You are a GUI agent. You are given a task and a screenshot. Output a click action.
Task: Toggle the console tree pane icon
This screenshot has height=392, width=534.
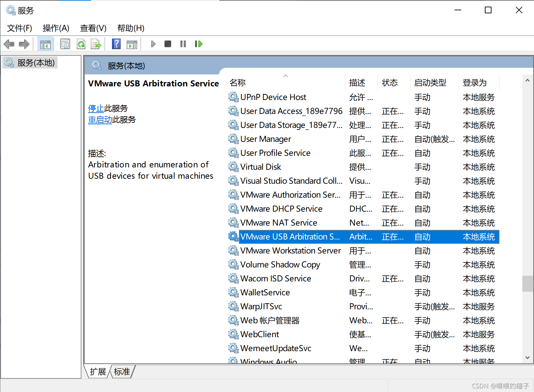[45, 44]
